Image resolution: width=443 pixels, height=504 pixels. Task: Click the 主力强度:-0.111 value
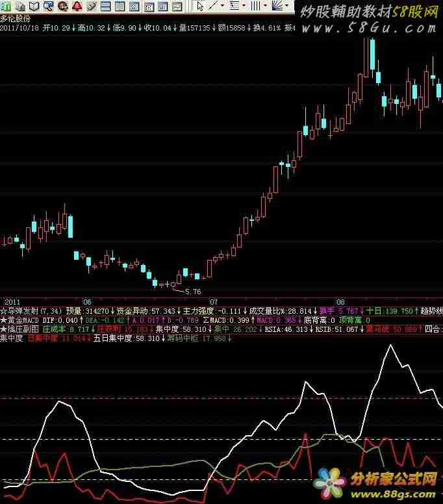(212, 311)
